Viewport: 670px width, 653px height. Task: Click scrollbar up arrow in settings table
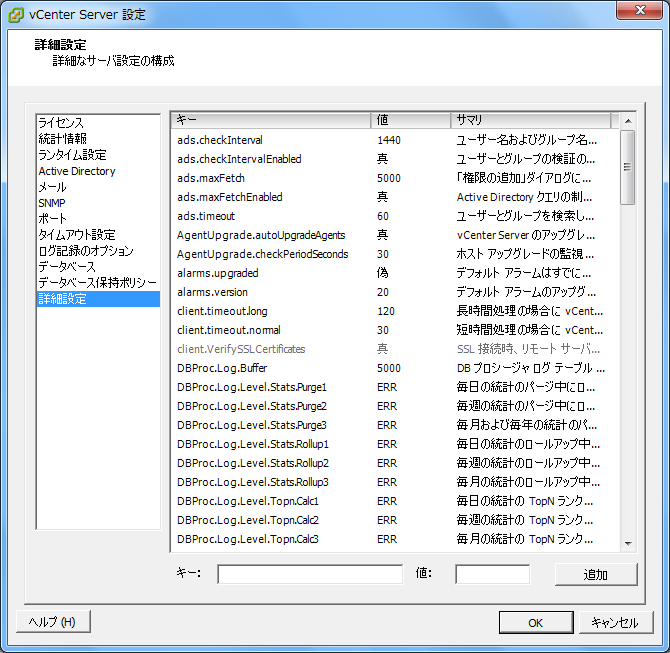(628, 121)
